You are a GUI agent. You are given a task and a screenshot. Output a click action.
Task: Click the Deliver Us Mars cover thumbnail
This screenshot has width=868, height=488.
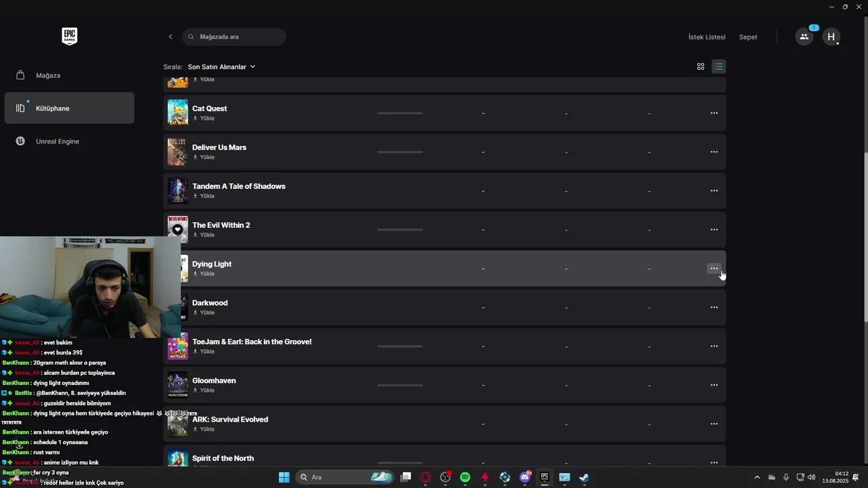pyautogui.click(x=178, y=152)
